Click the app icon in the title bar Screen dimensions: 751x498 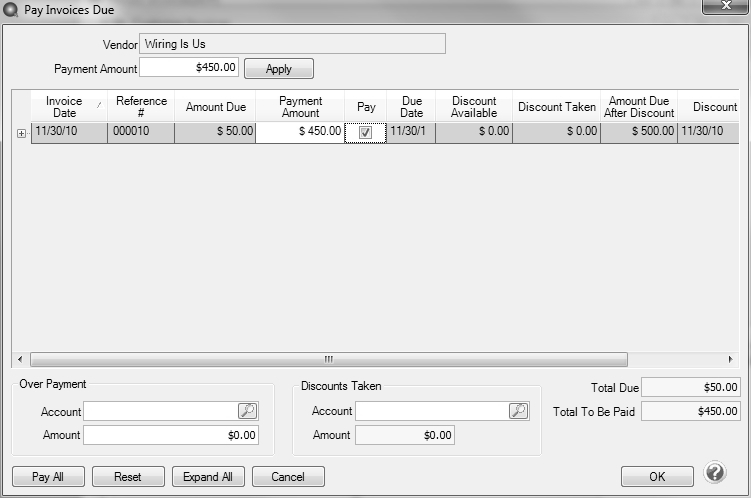[x=11, y=10]
